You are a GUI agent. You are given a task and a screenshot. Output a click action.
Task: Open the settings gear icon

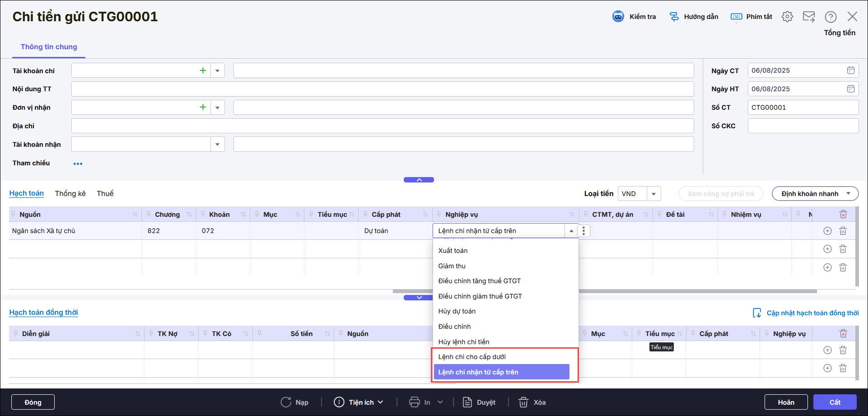point(787,17)
